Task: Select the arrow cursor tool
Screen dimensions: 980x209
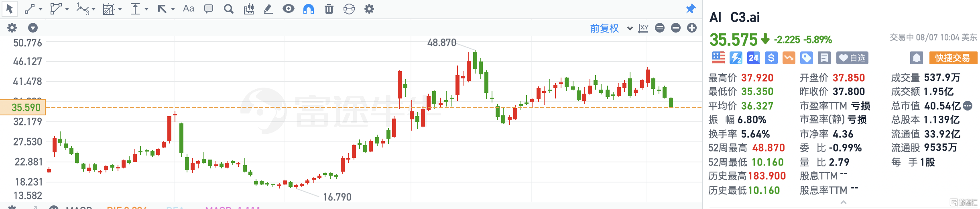Action: click(9, 9)
